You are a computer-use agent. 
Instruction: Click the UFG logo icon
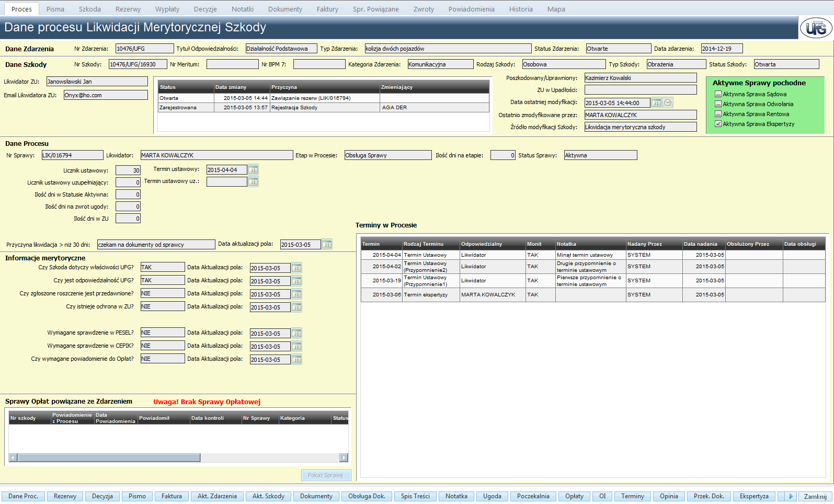(816, 28)
